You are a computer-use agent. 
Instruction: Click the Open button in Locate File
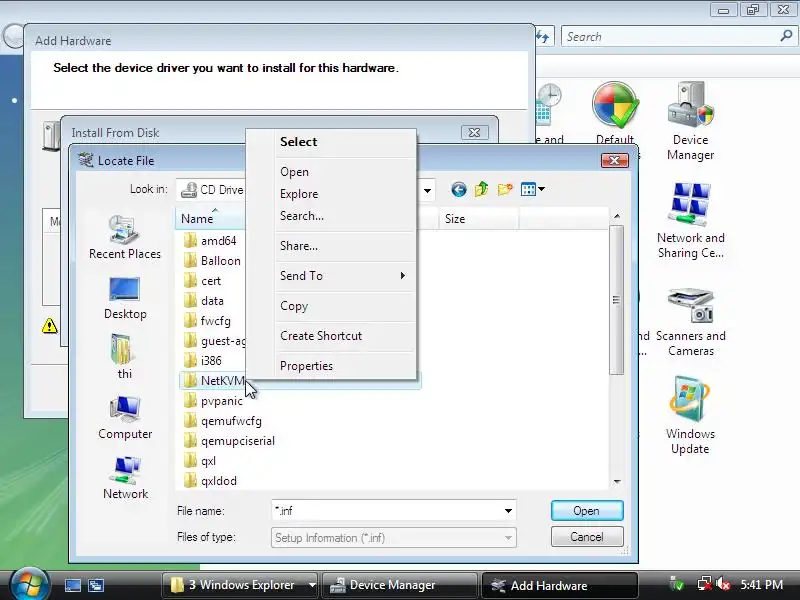tap(587, 511)
